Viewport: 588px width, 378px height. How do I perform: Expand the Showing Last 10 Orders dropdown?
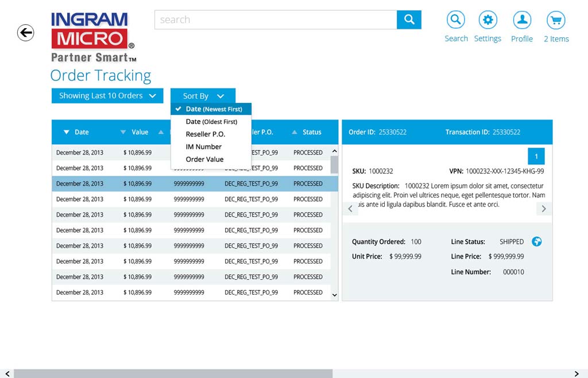[x=107, y=96]
